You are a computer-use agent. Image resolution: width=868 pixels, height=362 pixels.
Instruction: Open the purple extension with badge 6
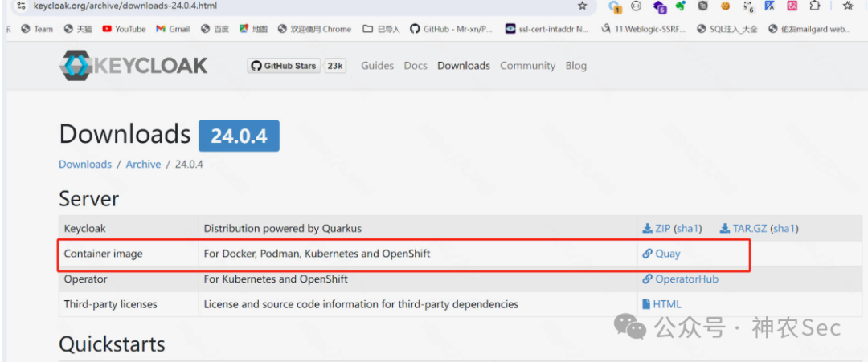coord(659,6)
